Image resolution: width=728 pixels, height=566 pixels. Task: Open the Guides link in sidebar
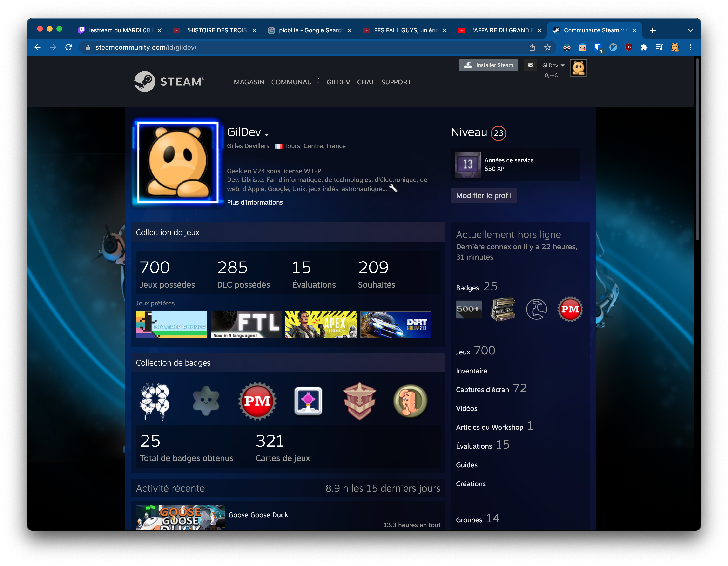(x=467, y=465)
